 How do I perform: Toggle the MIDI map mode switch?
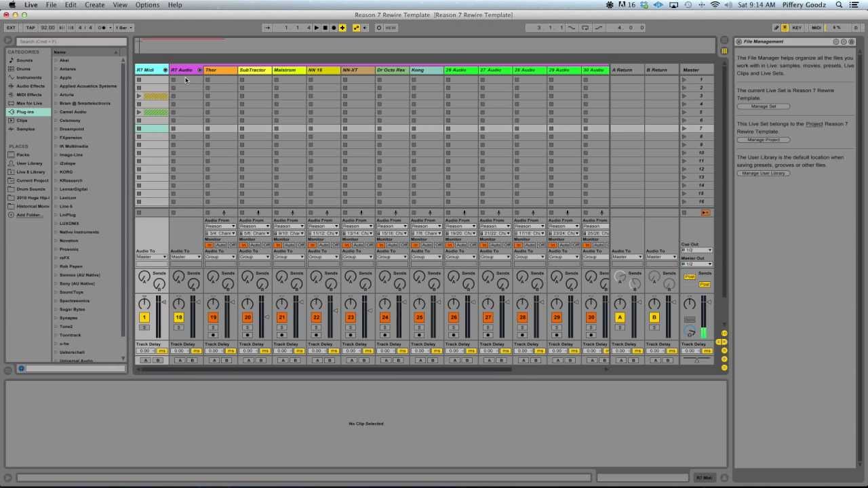[816, 28]
